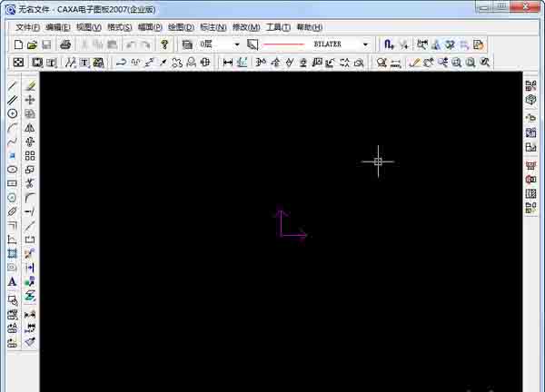Screen dimensions: 545x392
Task: Click the layer color swatch button
Action: (x=253, y=44)
